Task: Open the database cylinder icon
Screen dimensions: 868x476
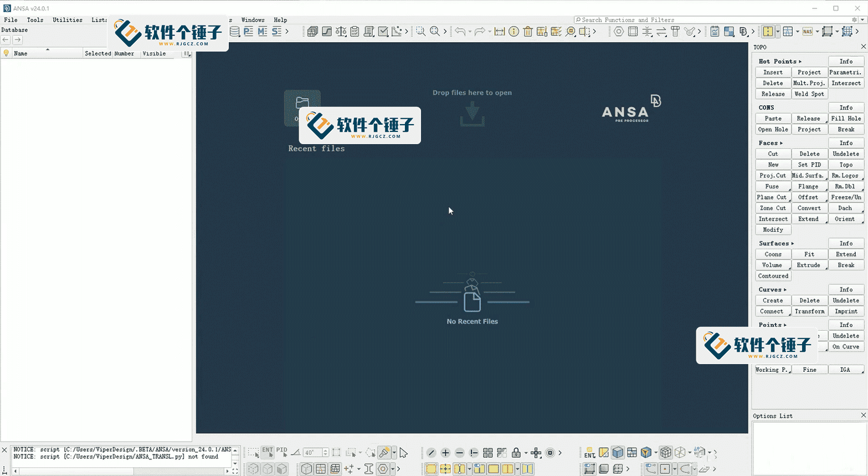Action: click(235, 32)
